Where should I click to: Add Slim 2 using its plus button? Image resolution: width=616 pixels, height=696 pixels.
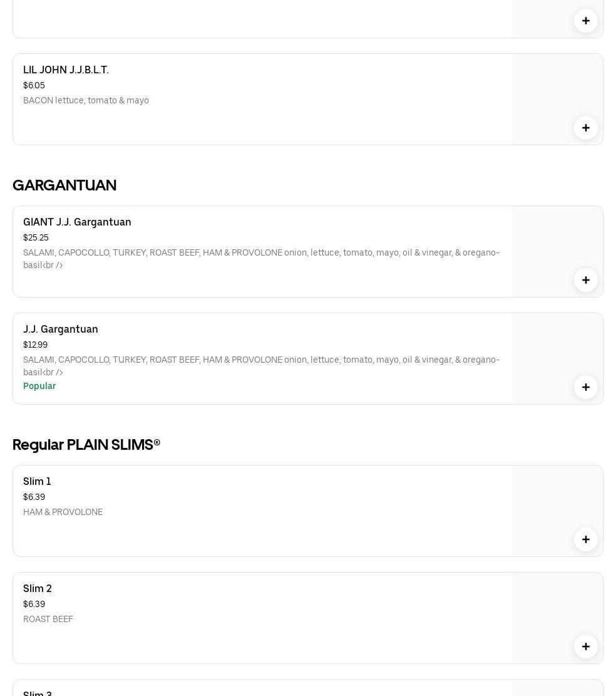(585, 647)
